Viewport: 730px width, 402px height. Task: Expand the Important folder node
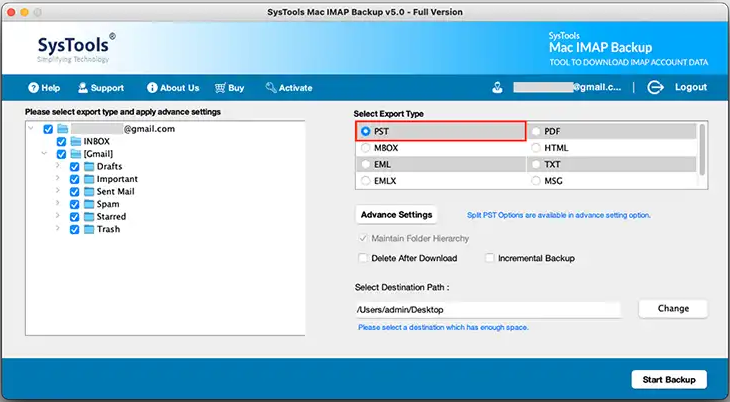[58, 177]
